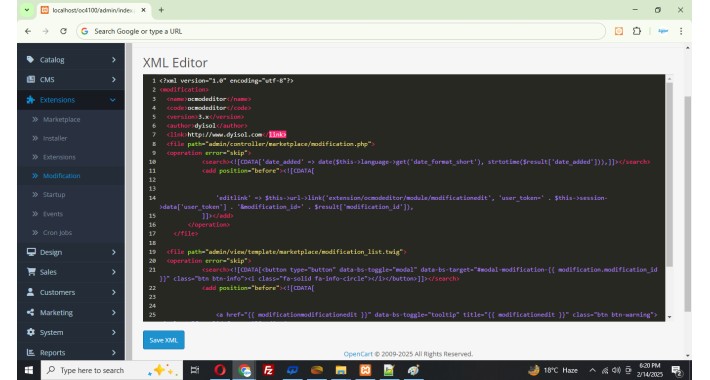710x380 pixels.
Task: Expand the Marketing menu chevron
Action: pos(113,312)
